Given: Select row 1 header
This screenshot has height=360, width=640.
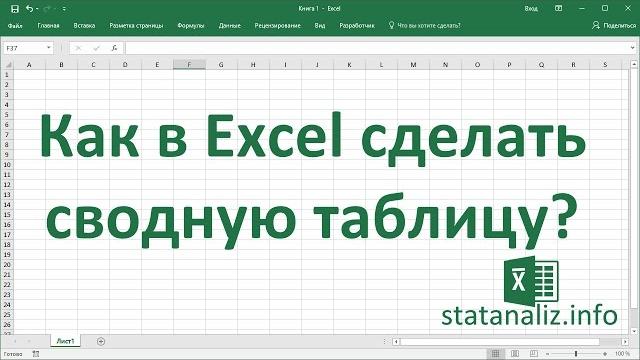Looking at the screenshot, I should tap(7, 75).
